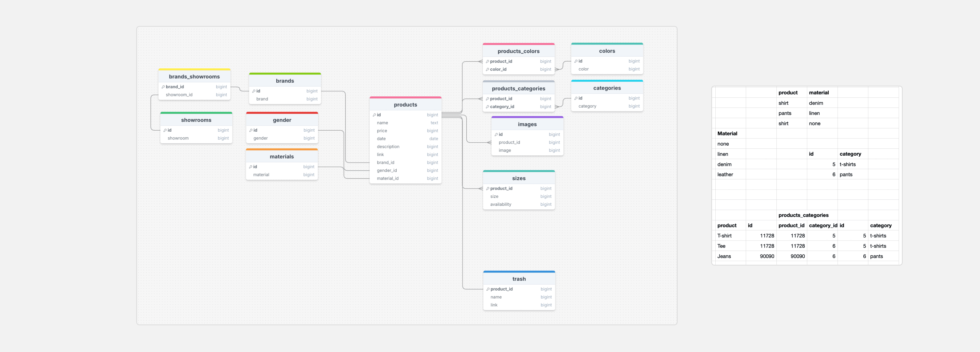
Task: Click the size field in sizes table
Action: point(519,196)
